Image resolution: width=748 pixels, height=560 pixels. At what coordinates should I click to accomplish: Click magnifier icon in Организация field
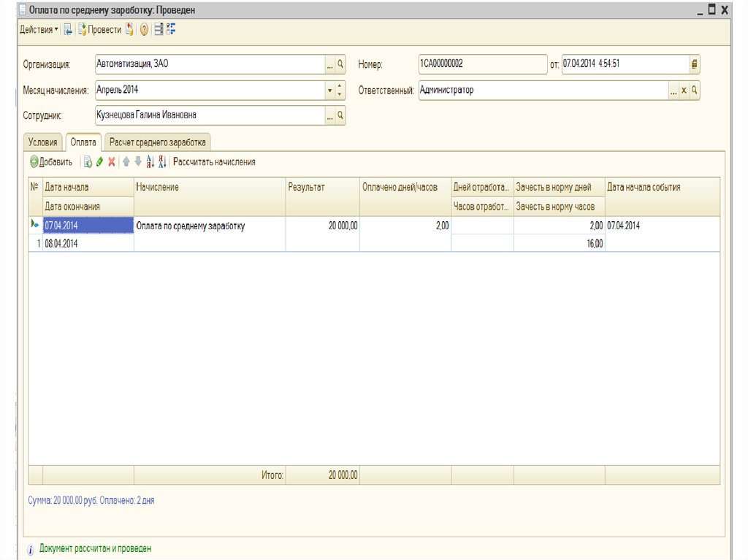click(340, 64)
